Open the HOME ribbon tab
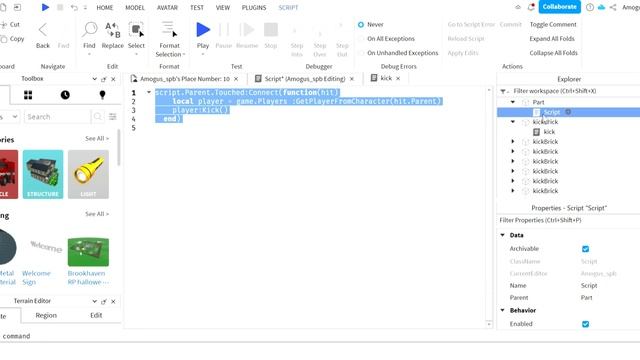Viewport: 640px width, 360px height. point(104,7)
